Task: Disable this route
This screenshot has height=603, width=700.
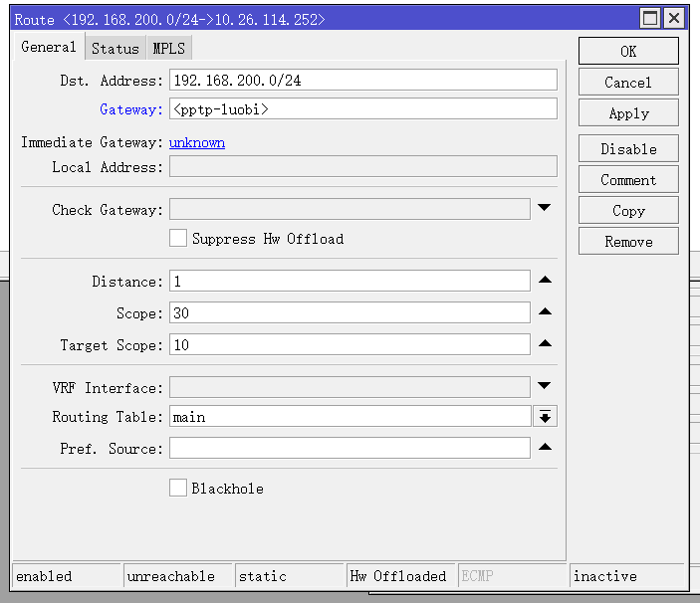Action: [628, 149]
